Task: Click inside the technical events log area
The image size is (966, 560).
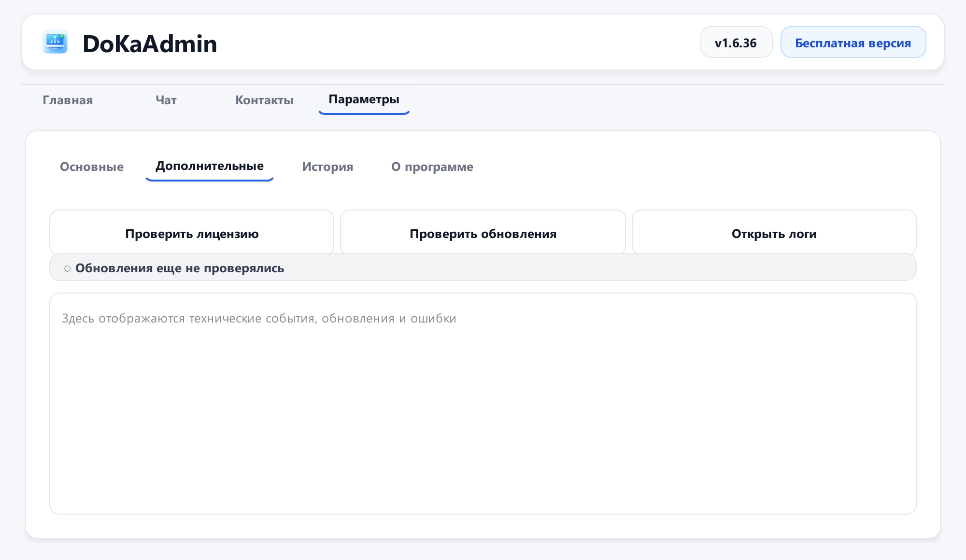Action: 483,404
